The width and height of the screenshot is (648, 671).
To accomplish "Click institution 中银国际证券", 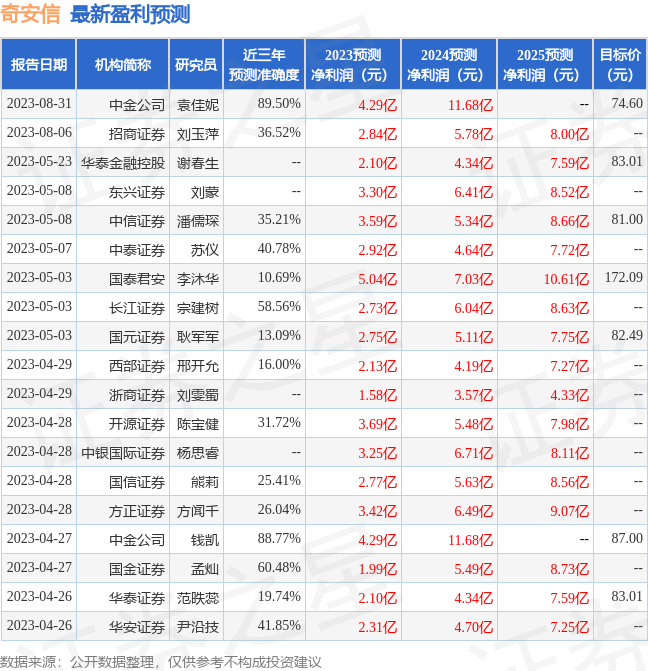I will coord(123,453).
